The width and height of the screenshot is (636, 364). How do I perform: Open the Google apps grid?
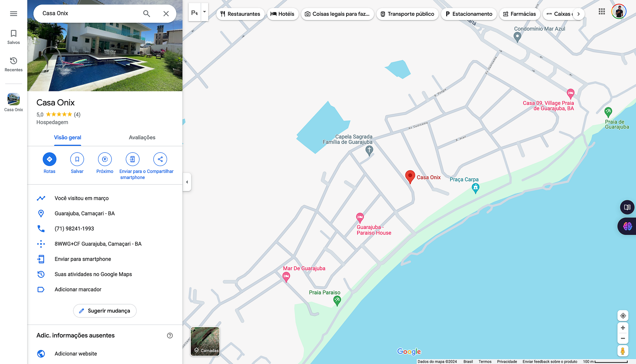tap(602, 12)
